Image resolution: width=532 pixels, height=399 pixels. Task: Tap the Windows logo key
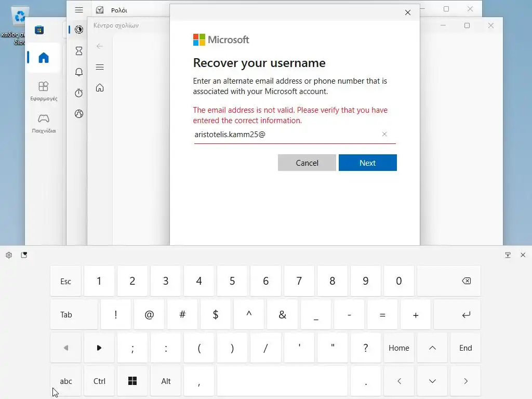click(132, 381)
